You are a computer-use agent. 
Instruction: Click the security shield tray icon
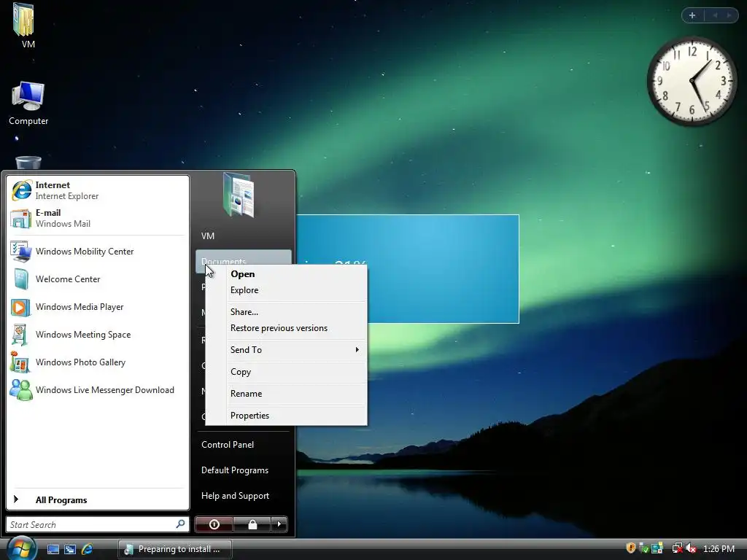tap(630, 548)
